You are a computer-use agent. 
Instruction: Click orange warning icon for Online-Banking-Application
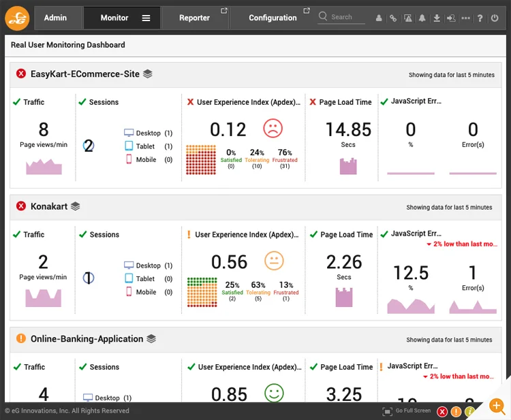click(x=21, y=338)
